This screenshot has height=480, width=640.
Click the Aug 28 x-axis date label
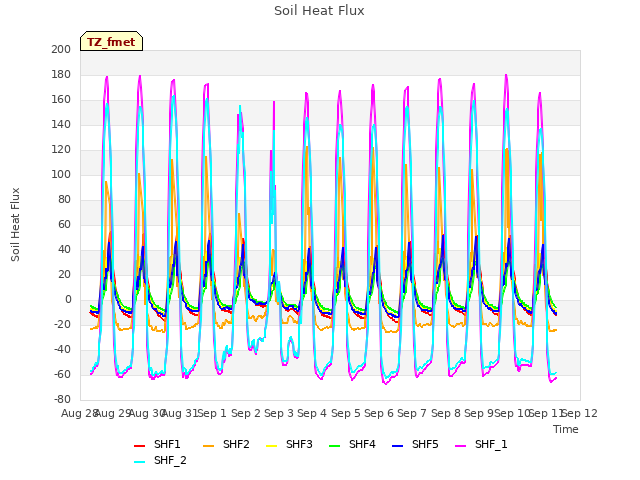pos(79,413)
